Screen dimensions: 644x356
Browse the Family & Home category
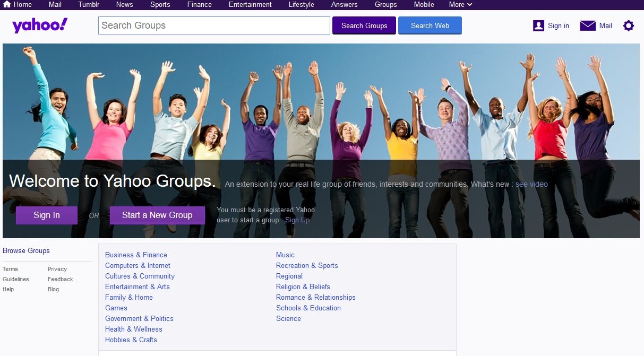click(129, 297)
